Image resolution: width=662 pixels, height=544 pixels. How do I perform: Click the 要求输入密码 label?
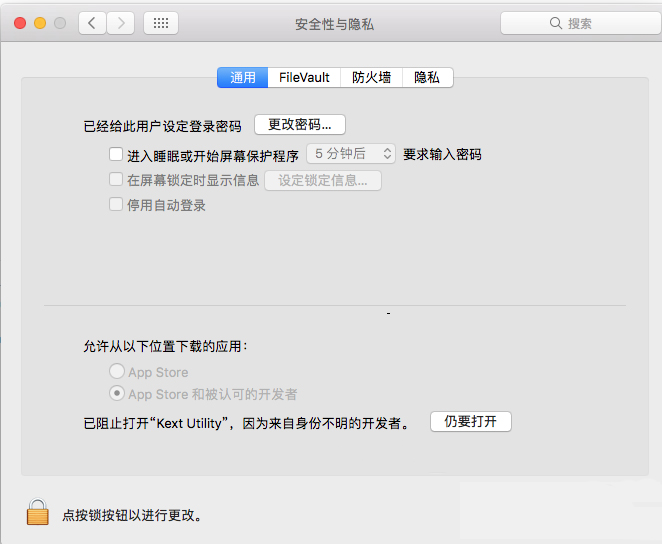[x=442, y=154]
